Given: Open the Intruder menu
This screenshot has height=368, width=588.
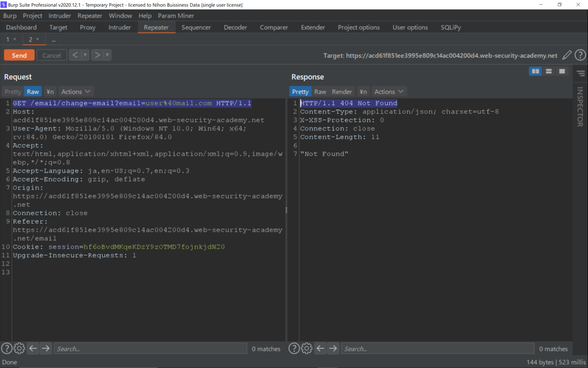Looking at the screenshot, I should 60,16.
